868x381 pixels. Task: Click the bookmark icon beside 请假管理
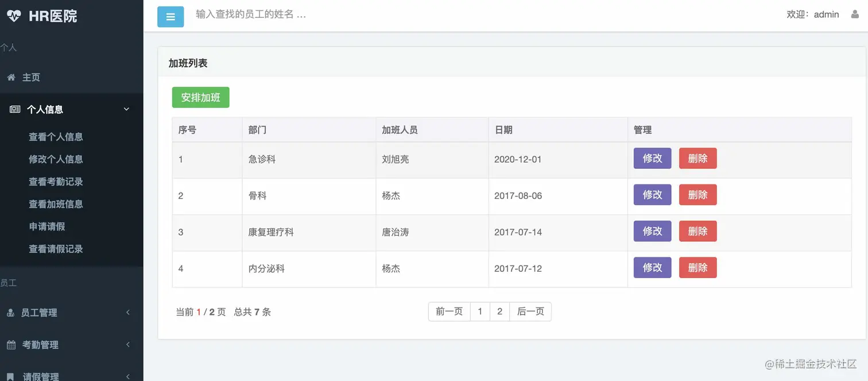(10, 377)
